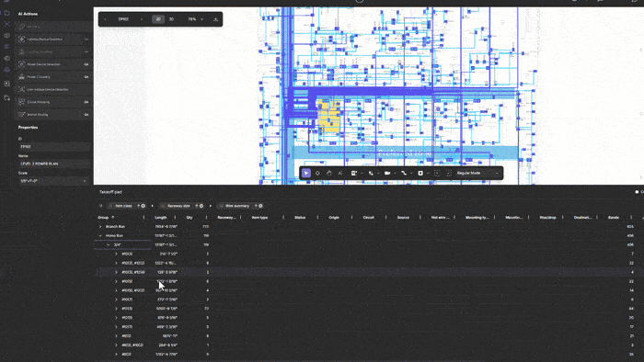The image size is (644, 362).
Task: Click the checklist sidebar icon
Action: (x=7, y=84)
